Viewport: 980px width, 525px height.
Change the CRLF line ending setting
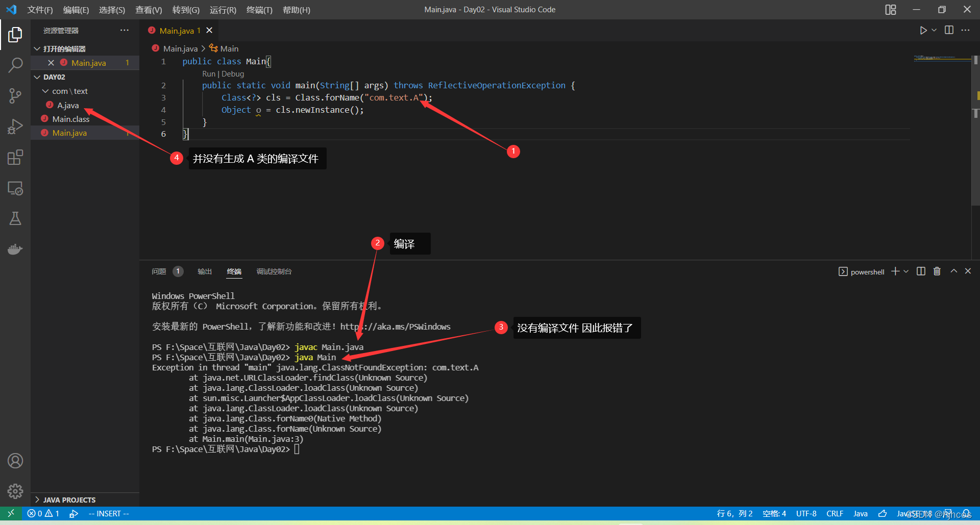click(835, 514)
